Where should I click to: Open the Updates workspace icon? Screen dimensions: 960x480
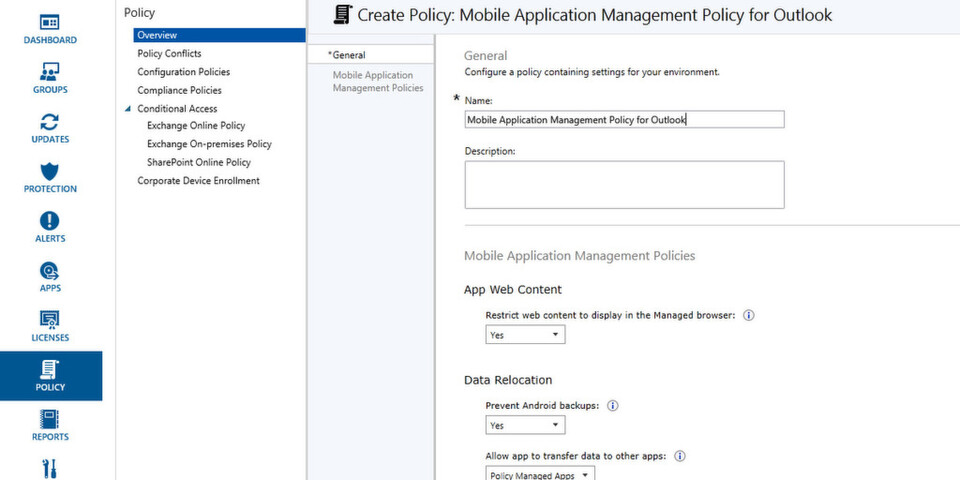[50, 121]
